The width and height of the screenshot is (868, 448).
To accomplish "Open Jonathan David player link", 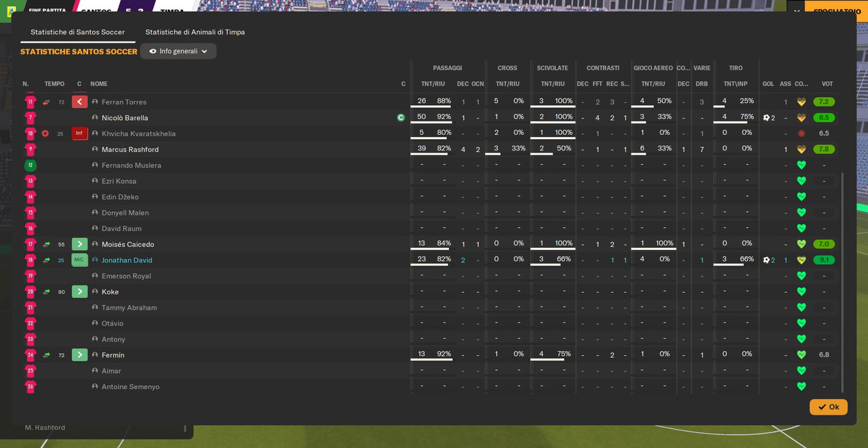I will (x=127, y=260).
